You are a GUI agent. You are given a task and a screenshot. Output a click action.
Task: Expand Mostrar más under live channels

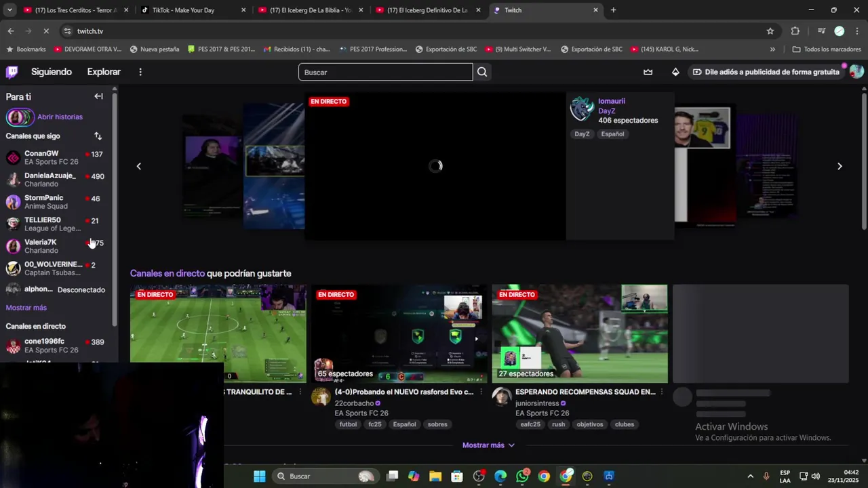tap(488, 445)
